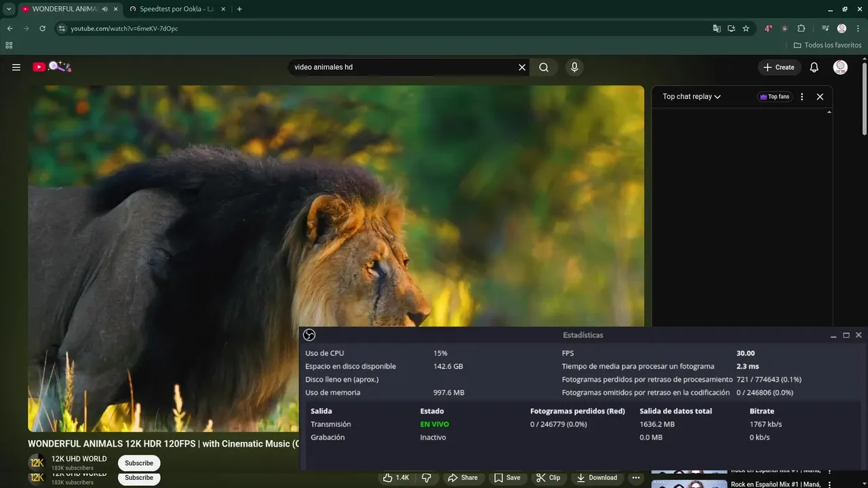Open the tab search dropdown arrow
This screenshot has height=488, width=868.
point(9,9)
